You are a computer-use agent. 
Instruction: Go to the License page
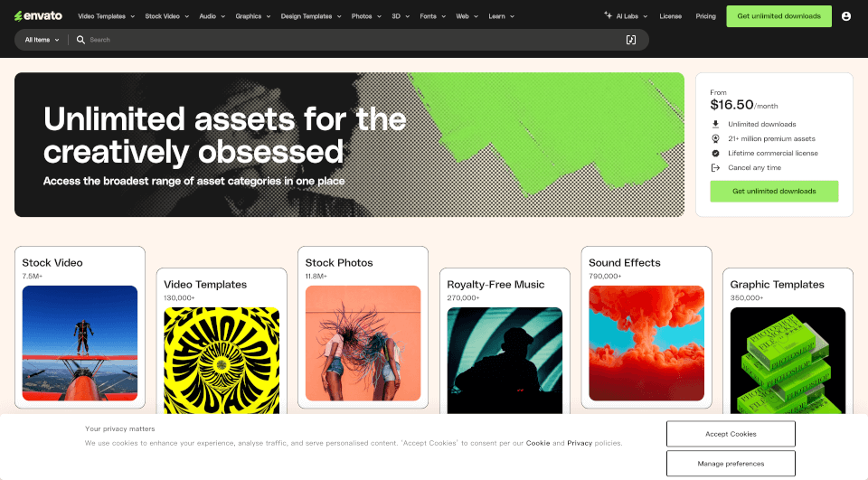tap(670, 16)
